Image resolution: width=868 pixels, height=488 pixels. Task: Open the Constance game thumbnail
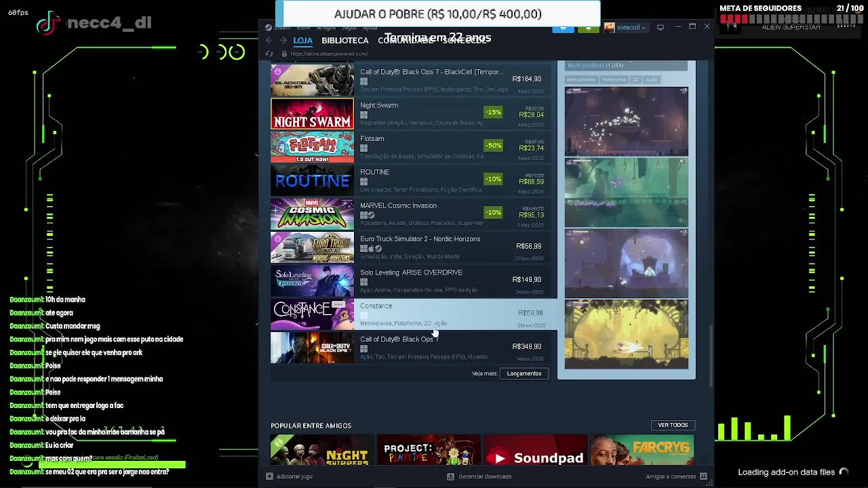[x=312, y=314]
